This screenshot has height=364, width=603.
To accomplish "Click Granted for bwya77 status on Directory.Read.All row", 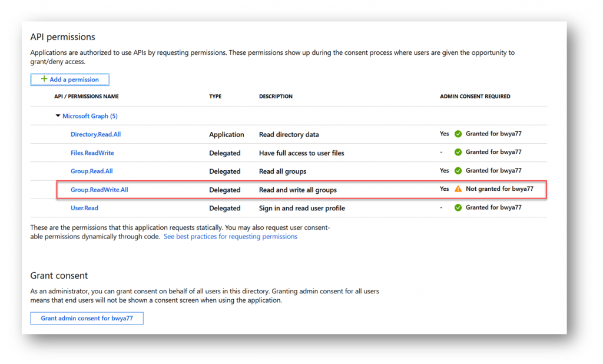I will [x=494, y=134].
